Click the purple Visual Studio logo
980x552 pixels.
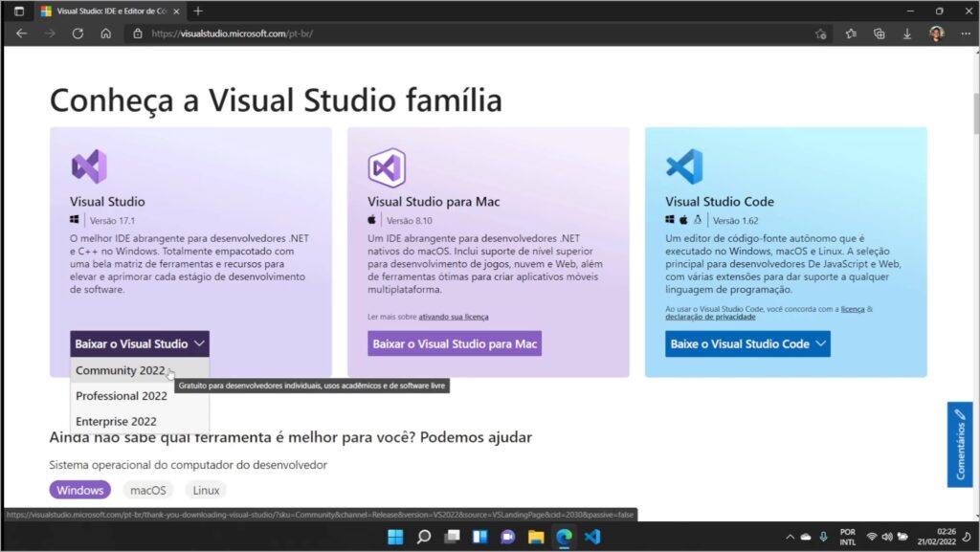pyautogui.click(x=89, y=166)
